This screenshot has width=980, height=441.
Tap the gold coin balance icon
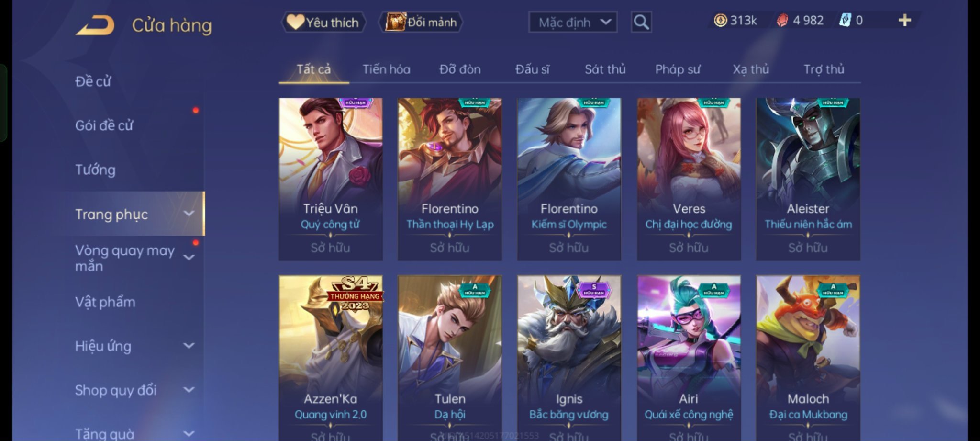click(720, 20)
